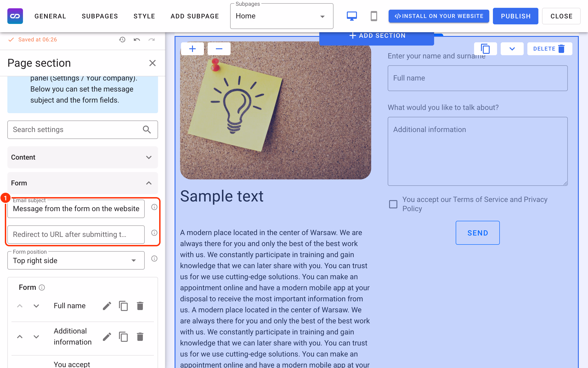Viewport: 588px width, 368px height.
Task: Tick the Terms of Service checkbox
Action: pyautogui.click(x=393, y=204)
